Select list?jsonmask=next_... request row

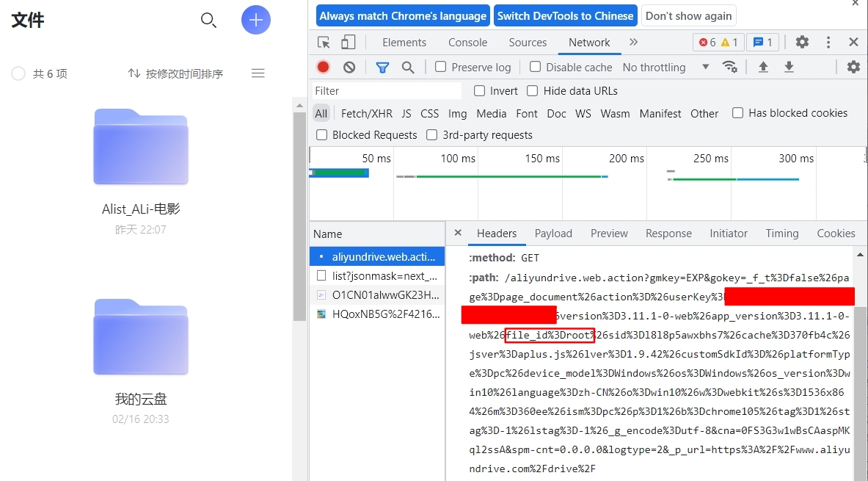click(x=377, y=275)
